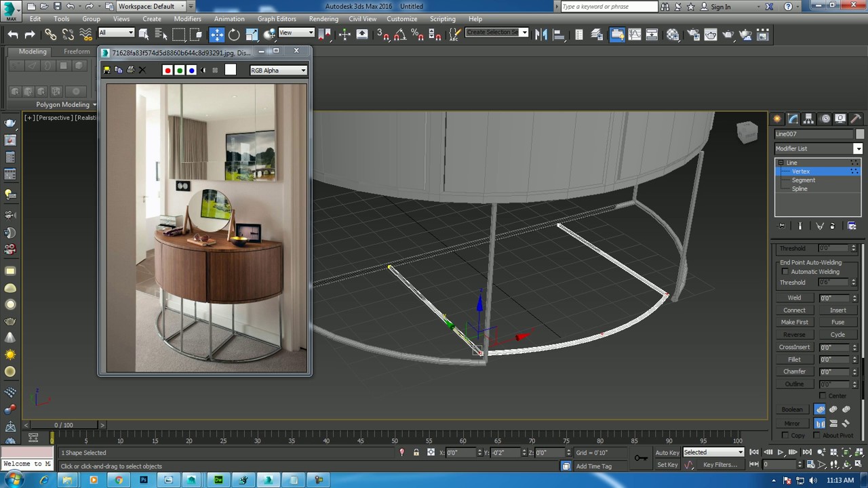Play the animation

(x=781, y=452)
